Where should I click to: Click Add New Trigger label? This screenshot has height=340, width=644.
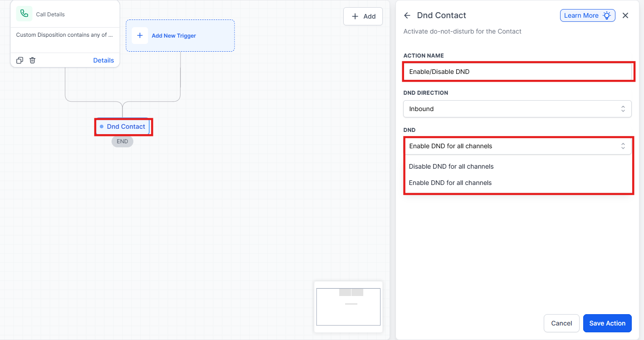tap(174, 36)
